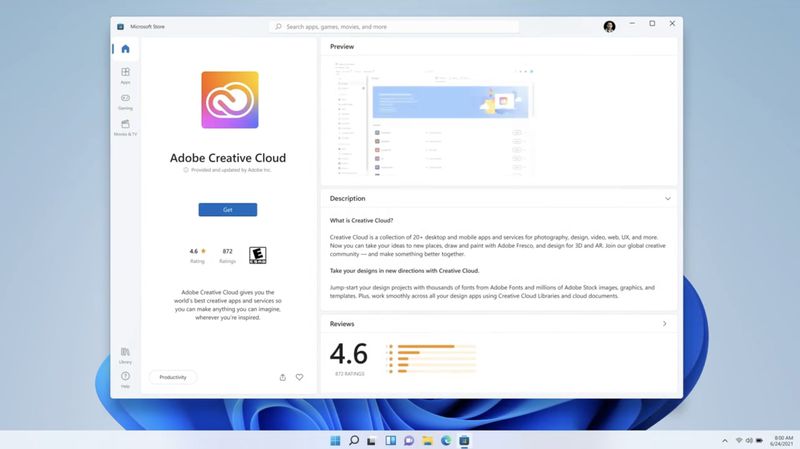Click the Get button to install
800x449 pixels.
coord(228,210)
